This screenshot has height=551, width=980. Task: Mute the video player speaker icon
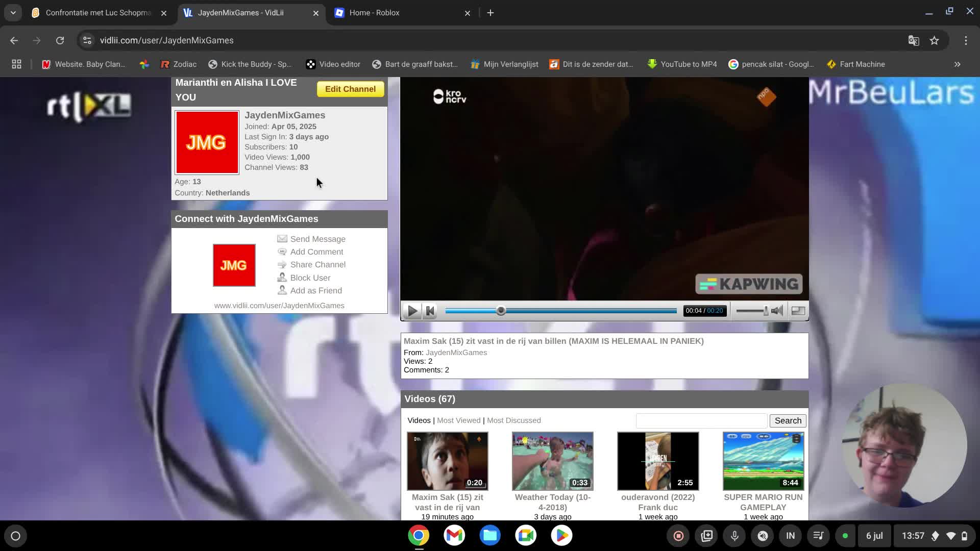tap(777, 311)
